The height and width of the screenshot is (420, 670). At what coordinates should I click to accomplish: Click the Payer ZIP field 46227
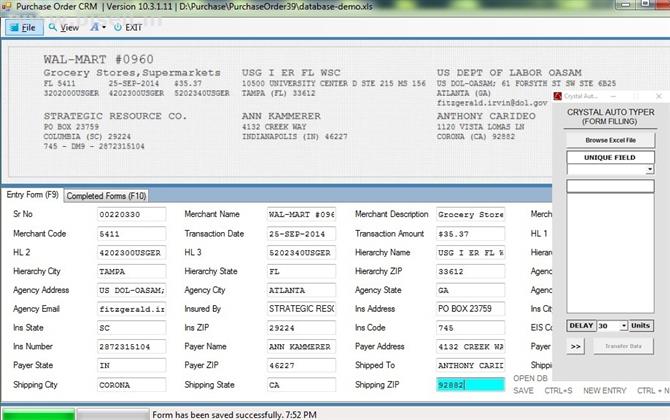coord(301,365)
